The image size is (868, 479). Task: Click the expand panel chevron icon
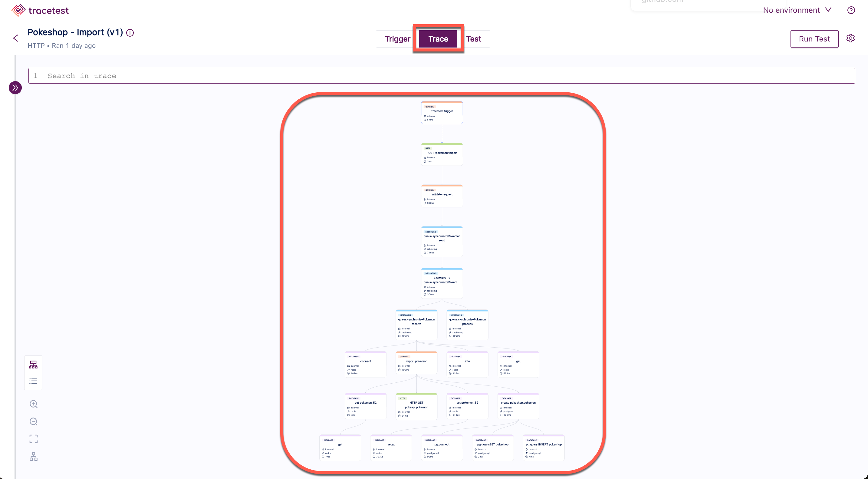point(15,88)
